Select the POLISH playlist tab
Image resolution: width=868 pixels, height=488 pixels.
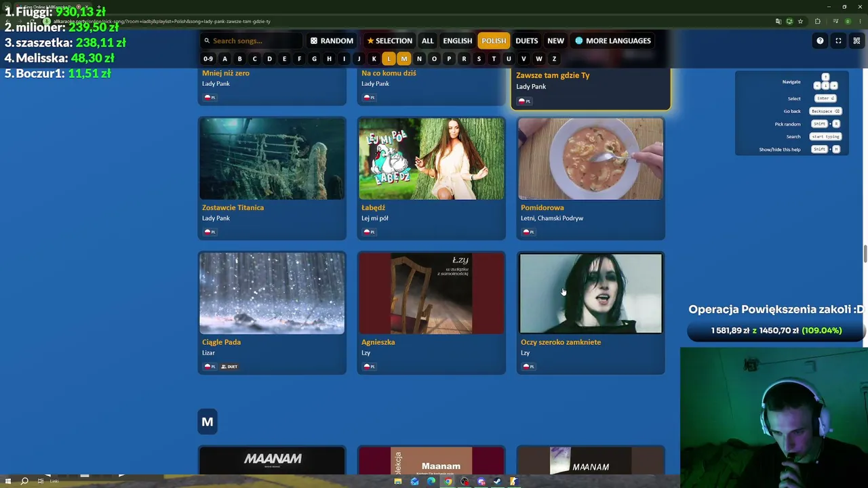(x=494, y=41)
